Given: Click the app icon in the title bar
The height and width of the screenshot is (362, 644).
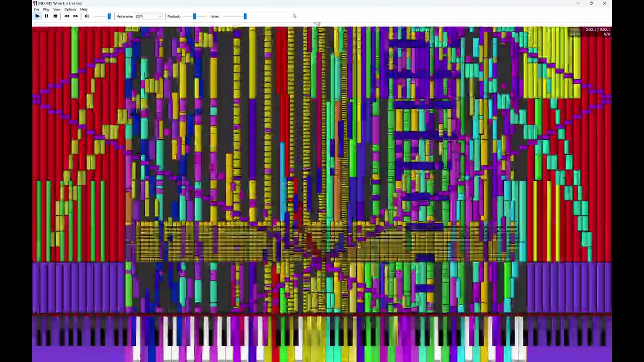Looking at the screenshot, I should tap(35, 3).
